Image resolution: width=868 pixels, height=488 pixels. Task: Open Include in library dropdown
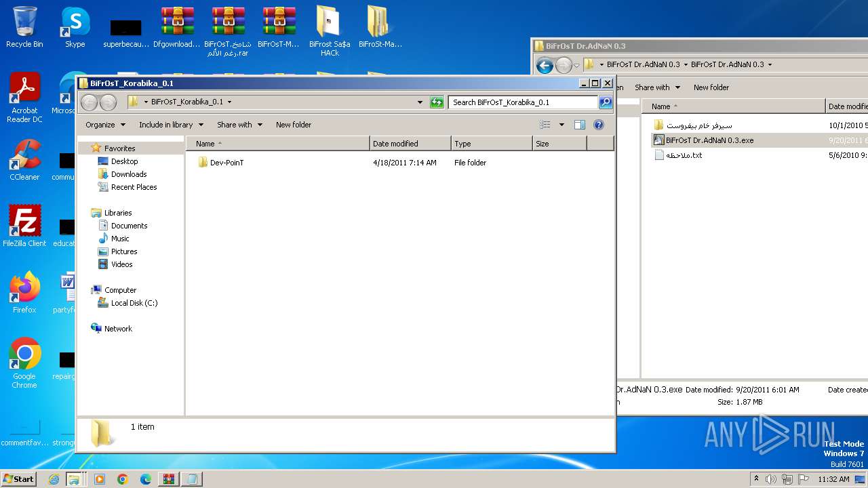click(x=171, y=125)
